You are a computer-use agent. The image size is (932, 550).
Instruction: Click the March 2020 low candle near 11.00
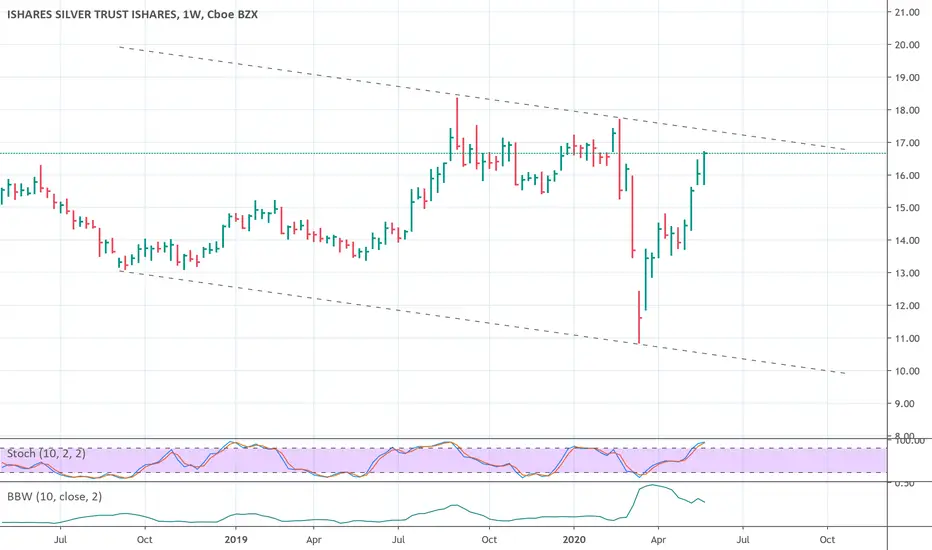[639, 318]
